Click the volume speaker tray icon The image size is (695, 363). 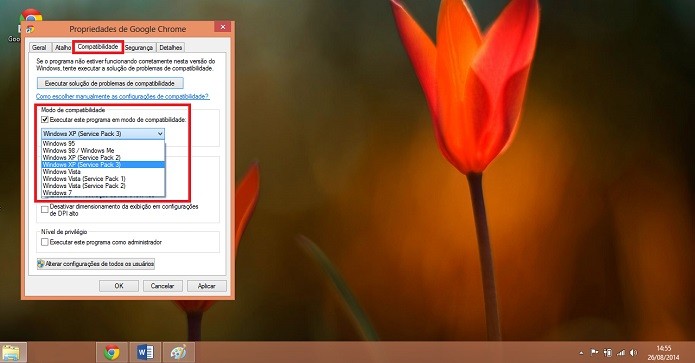[x=634, y=353]
